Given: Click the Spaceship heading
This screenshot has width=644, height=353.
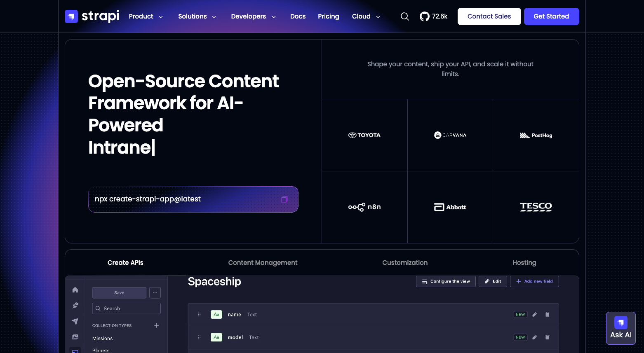Looking at the screenshot, I should tap(214, 282).
